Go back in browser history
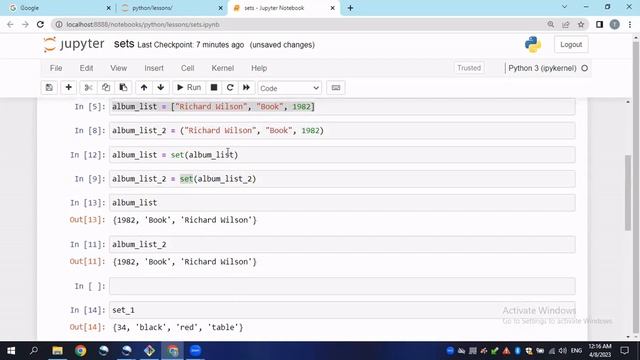Viewport: 640px width, 360px height. (x=10, y=24)
